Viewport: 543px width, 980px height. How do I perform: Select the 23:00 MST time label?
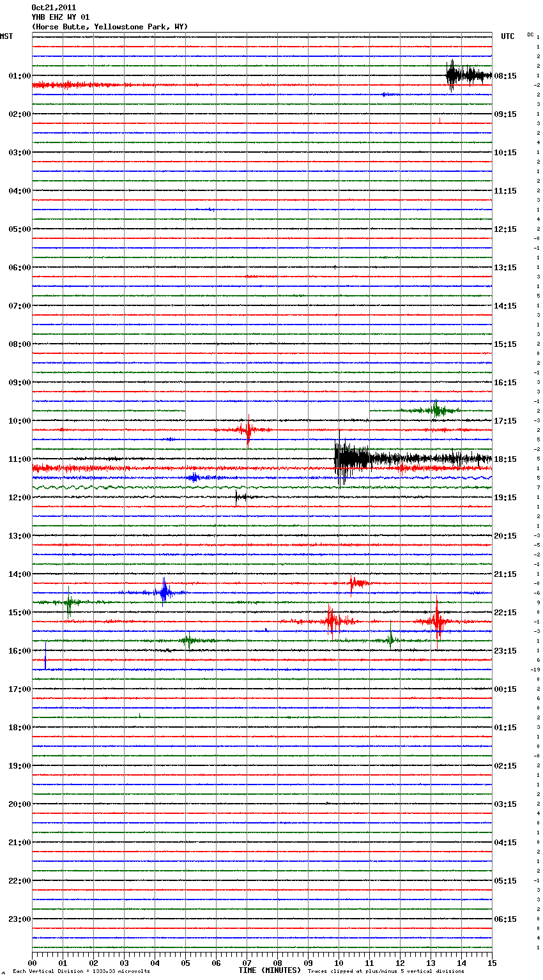pyautogui.click(x=20, y=919)
